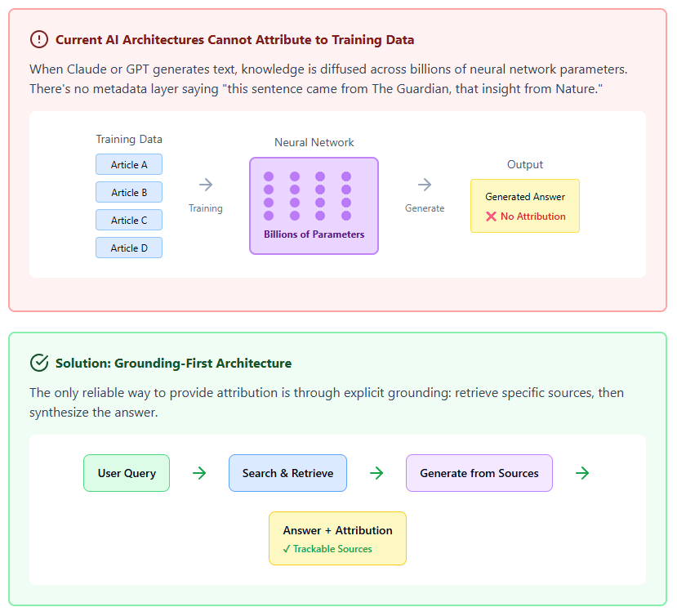Click the red X No Attribution icon
Image resolution: width=677 pixels, height=616 pixels.
[491, 216]
